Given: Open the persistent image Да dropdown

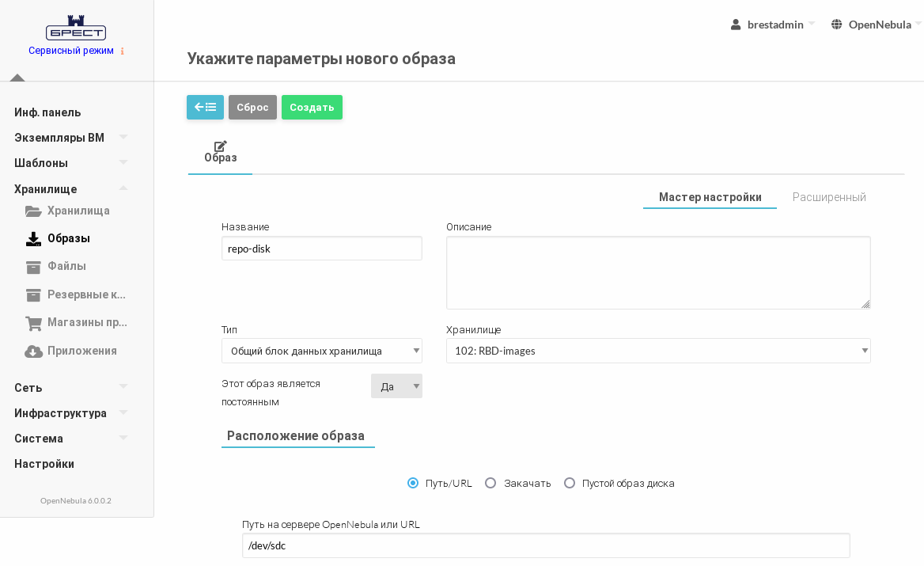Looking at the screenshot, I should point(396,386).
